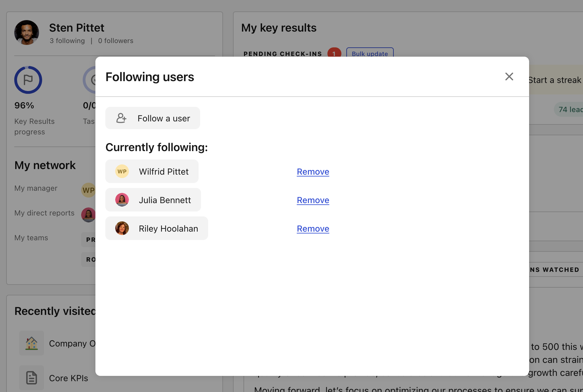The width and height of the screenshot is (583, 392).
Task: Click the add-user icon in Follow a user
Action: pyautogui.click(x=121, y=118)
